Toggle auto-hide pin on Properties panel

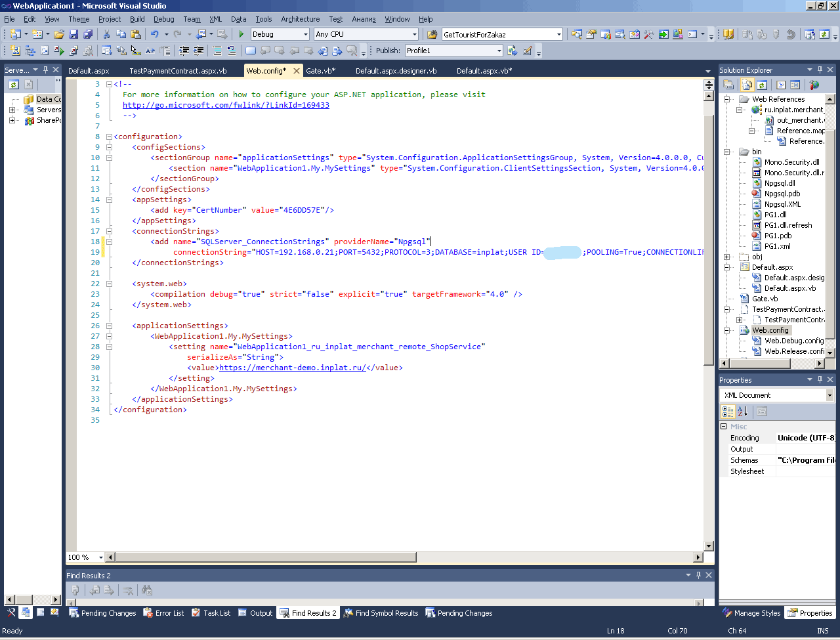pos(820,379)
